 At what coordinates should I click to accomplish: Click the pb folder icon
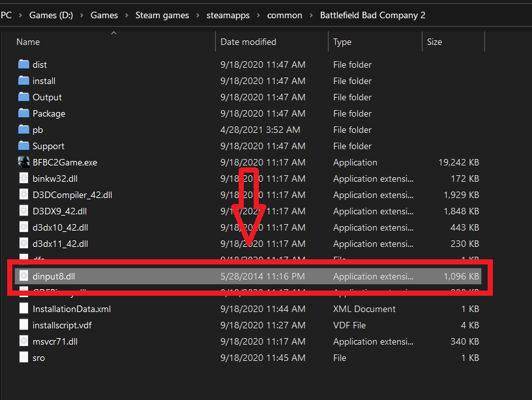click(23, 129)
